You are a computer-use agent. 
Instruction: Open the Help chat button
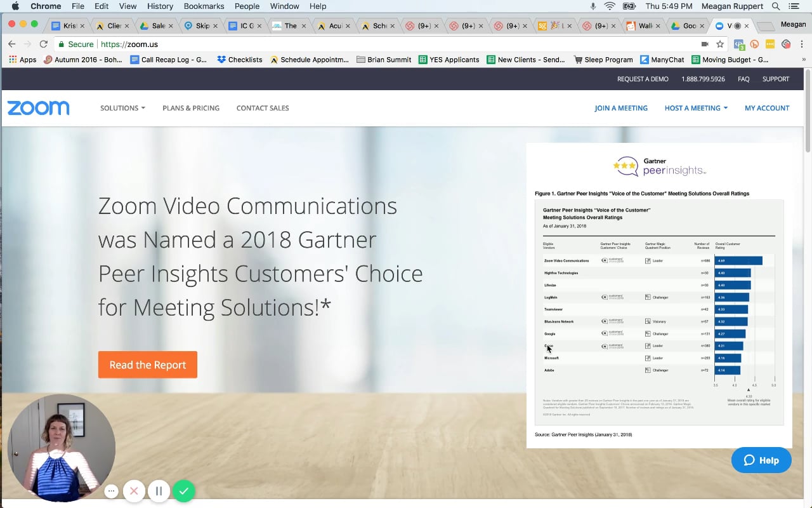tap(761, 460)
